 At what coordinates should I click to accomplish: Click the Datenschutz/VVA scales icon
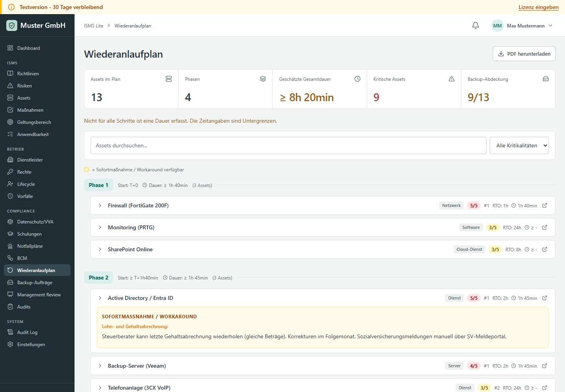click(10, 221)
